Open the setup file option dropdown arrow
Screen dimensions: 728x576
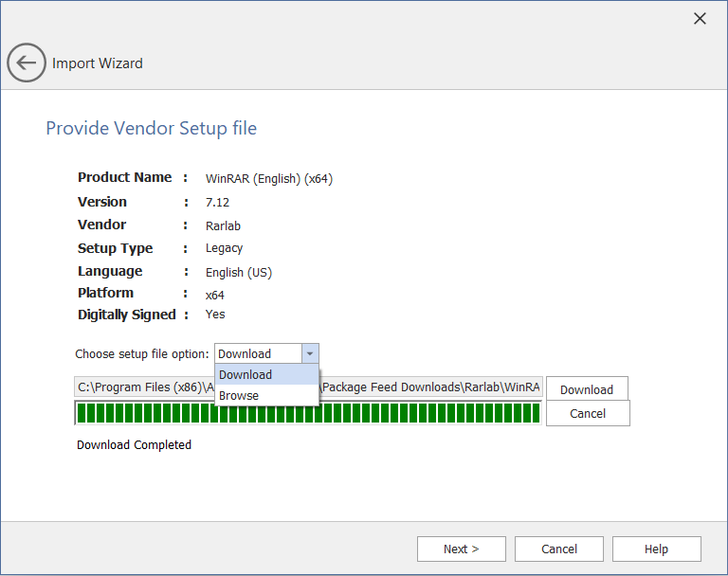(310, 353)
